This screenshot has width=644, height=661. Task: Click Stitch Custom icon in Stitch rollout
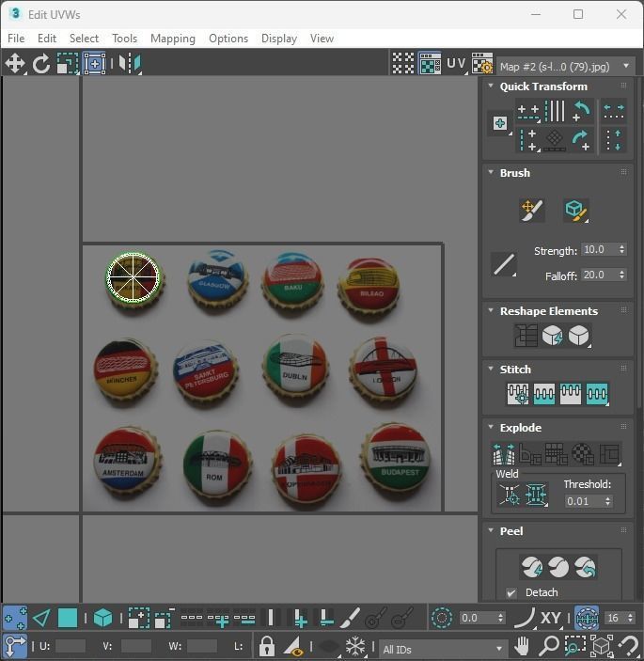(597, 394)
